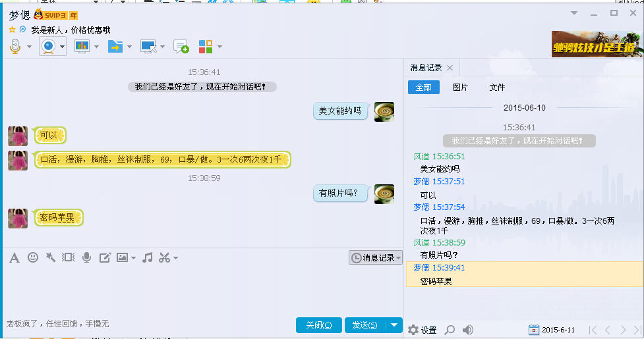This screenshot has width=644, height=339.
Task: Expand the remote desktop dropdown arrow
Action: [163, 47]
